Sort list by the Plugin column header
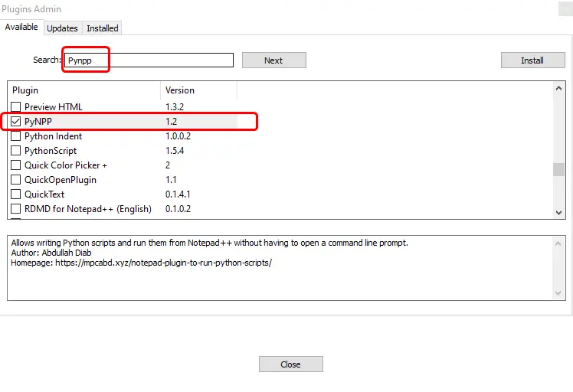The width and height of the screenshot is (573, 392). 83,90
